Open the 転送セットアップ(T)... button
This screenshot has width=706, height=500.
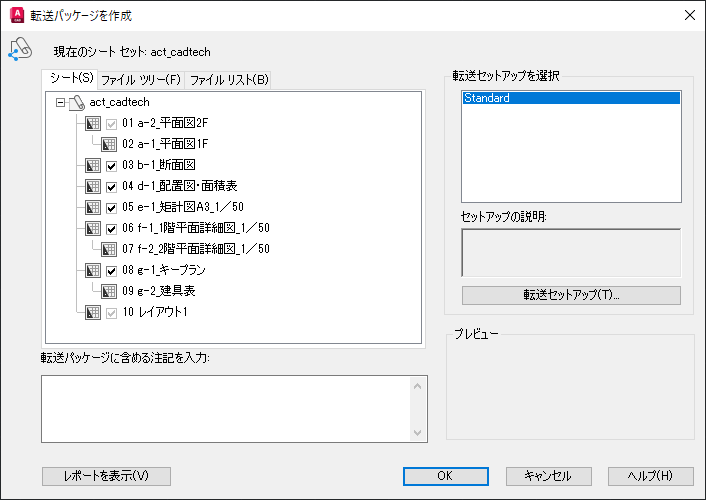571,295
